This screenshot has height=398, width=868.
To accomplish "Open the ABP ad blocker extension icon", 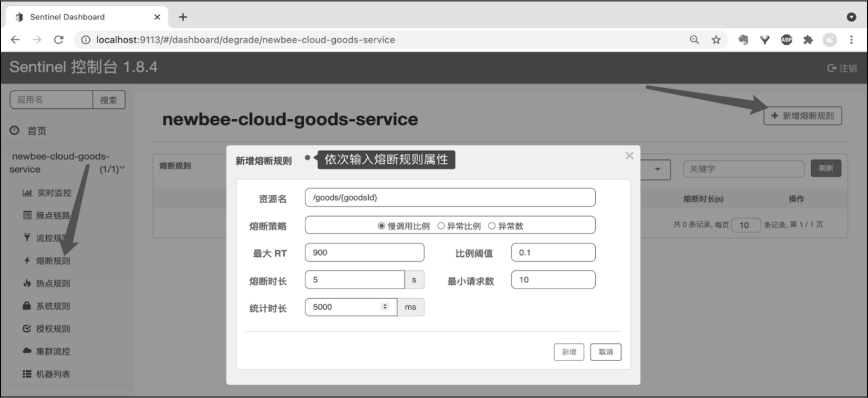I will pos(787,39).
